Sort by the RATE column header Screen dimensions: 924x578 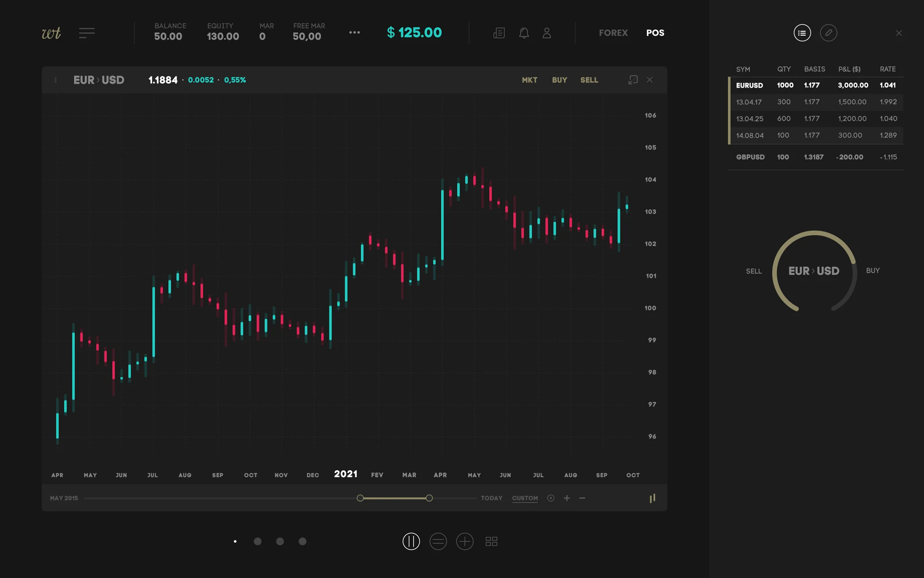[x=887, y=69]
